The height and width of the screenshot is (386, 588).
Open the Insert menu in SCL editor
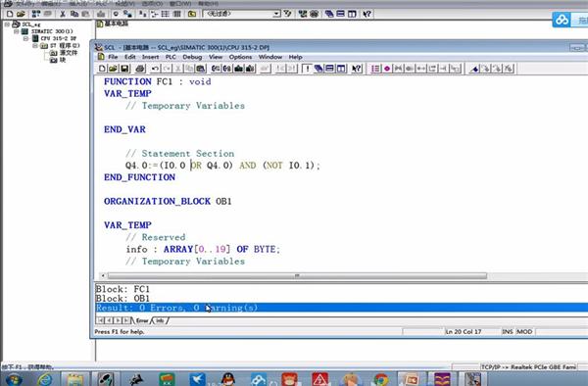pos(150,57)
